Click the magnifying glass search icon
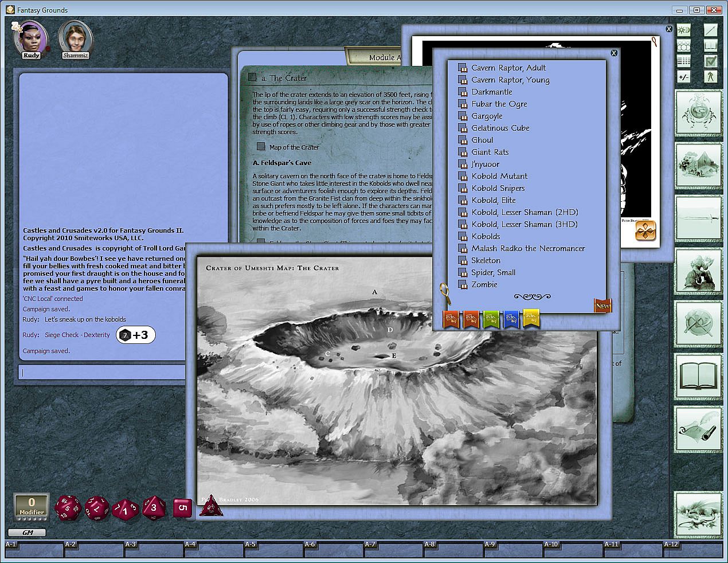728x563 pixels. pyautogui.click(x=445, y=294)
